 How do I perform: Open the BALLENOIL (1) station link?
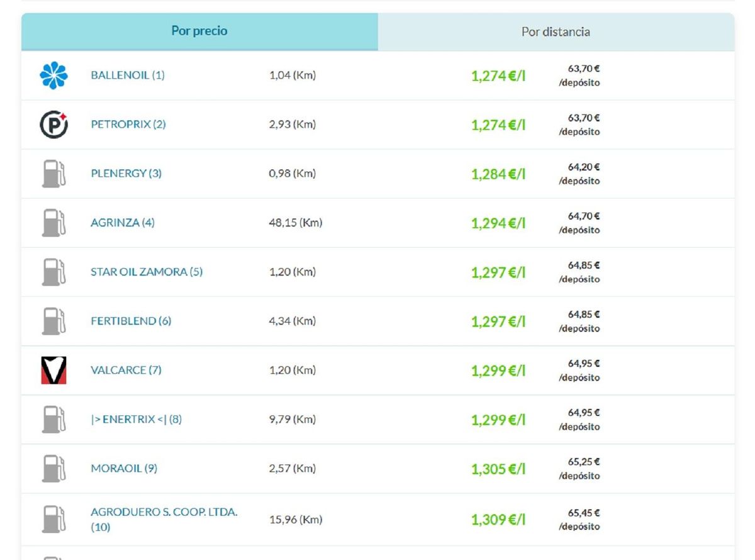tap(128, 75)
